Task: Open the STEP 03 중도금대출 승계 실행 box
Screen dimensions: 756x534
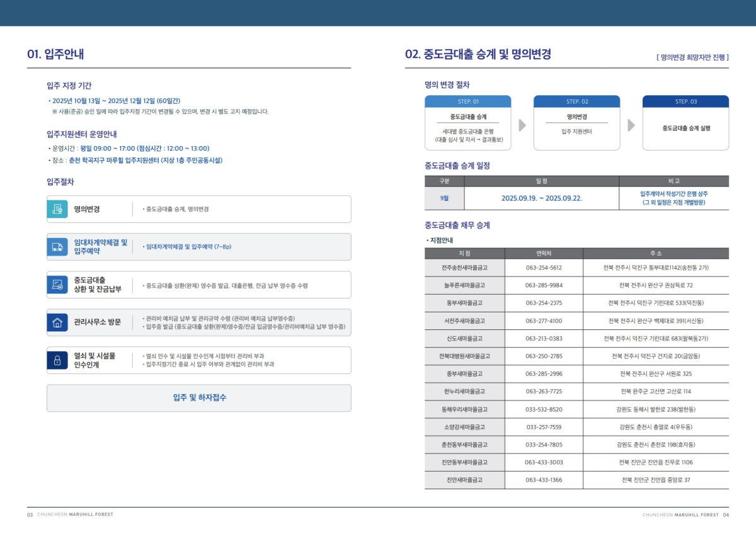Action: [685, 128]
